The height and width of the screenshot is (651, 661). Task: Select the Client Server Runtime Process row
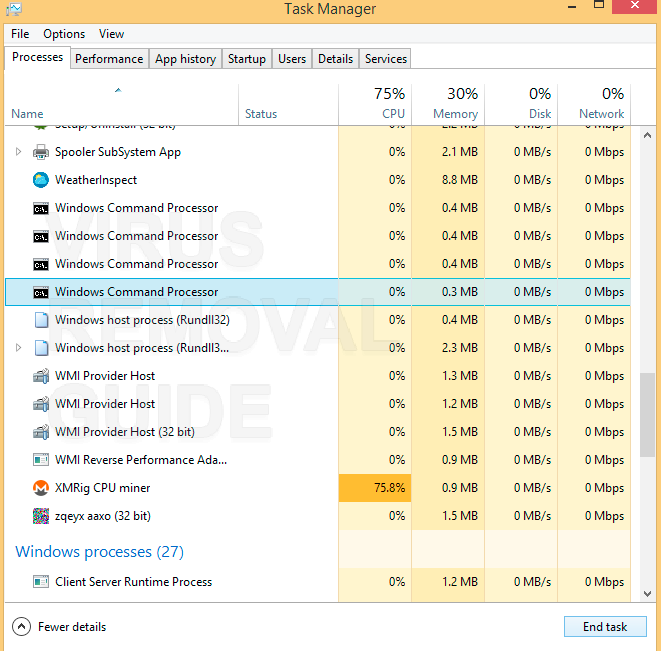[317, 582]
